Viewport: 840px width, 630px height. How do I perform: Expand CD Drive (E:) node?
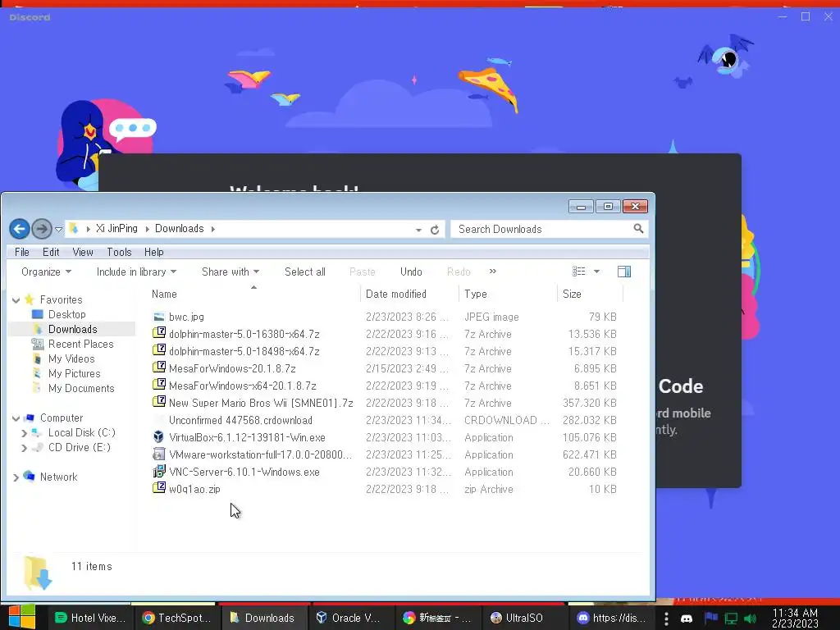coord(24,448)
